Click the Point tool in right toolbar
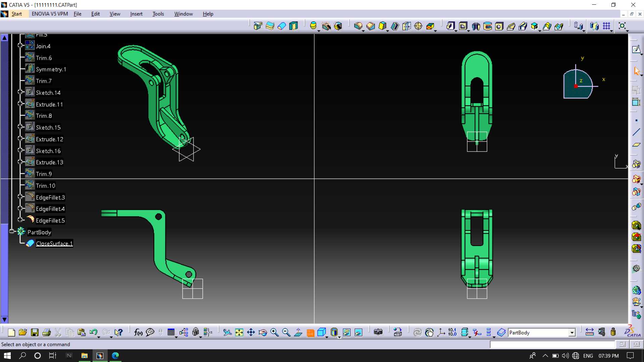This screenshot has height=362, width=644. point(636,120)
